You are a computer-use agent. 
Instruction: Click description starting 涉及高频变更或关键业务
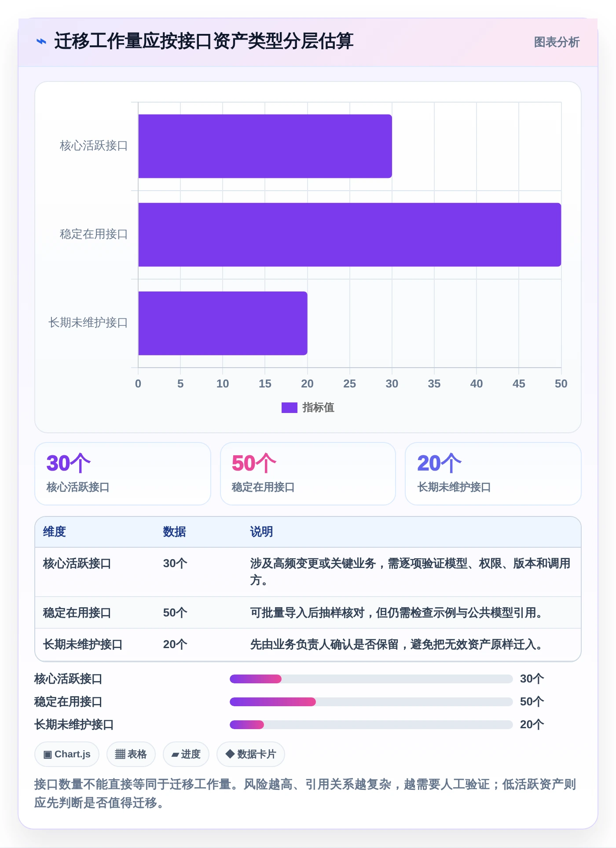[x=411, y=572]
